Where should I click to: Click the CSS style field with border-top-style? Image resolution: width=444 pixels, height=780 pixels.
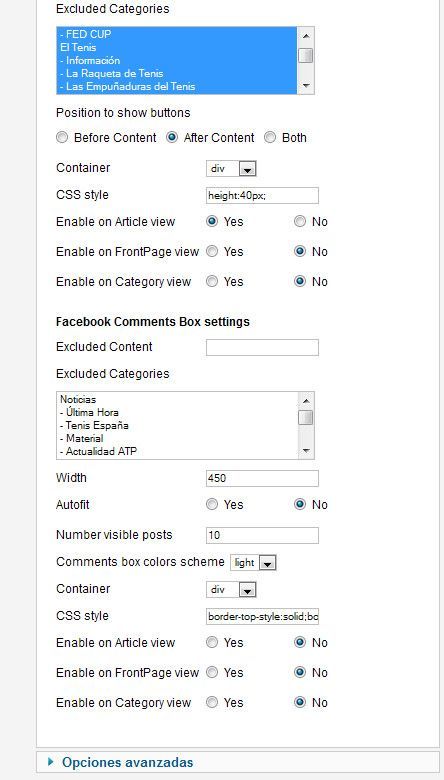(262, 616)
